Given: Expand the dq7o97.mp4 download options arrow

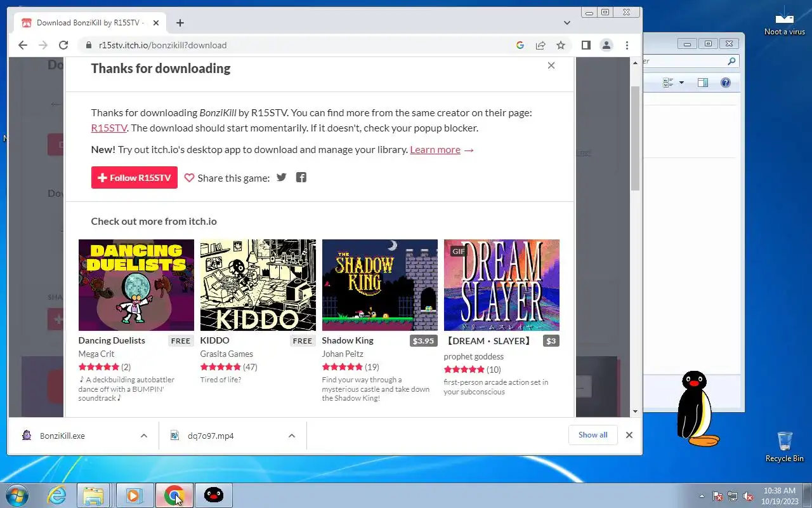Looking at the screenshot, I should coord(292,436).
